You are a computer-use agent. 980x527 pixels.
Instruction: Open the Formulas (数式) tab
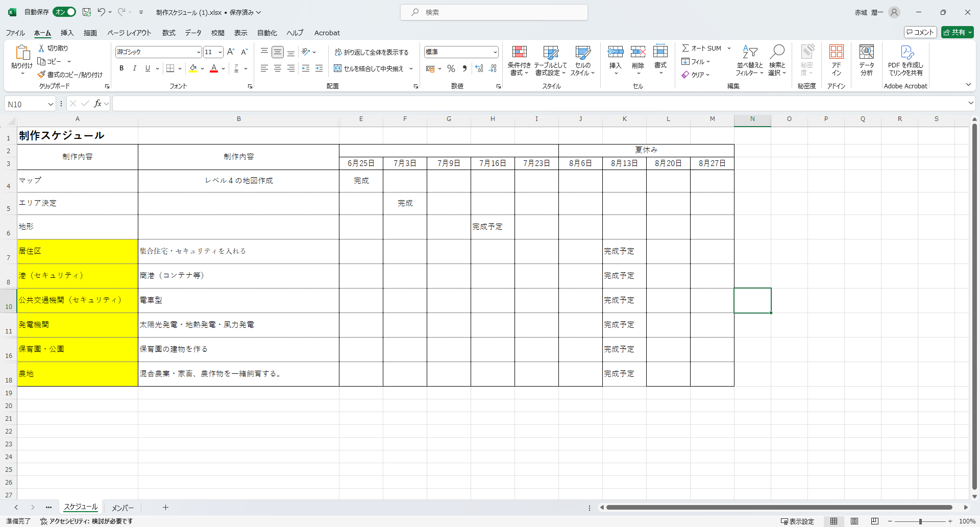[x=169, y=33]
